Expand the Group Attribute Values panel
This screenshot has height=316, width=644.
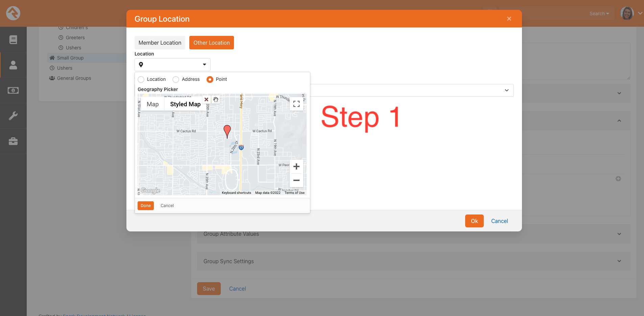coord(413,234)
